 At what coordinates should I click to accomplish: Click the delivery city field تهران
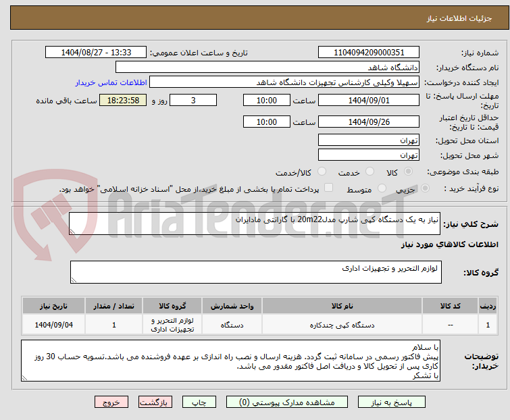(x=369, y=155)
